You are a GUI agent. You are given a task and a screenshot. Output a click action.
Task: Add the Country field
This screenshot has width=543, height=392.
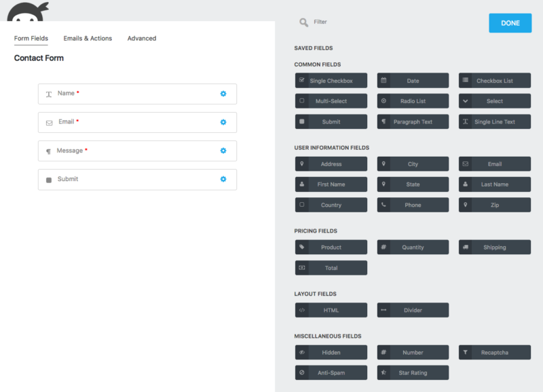coord(331,205)
